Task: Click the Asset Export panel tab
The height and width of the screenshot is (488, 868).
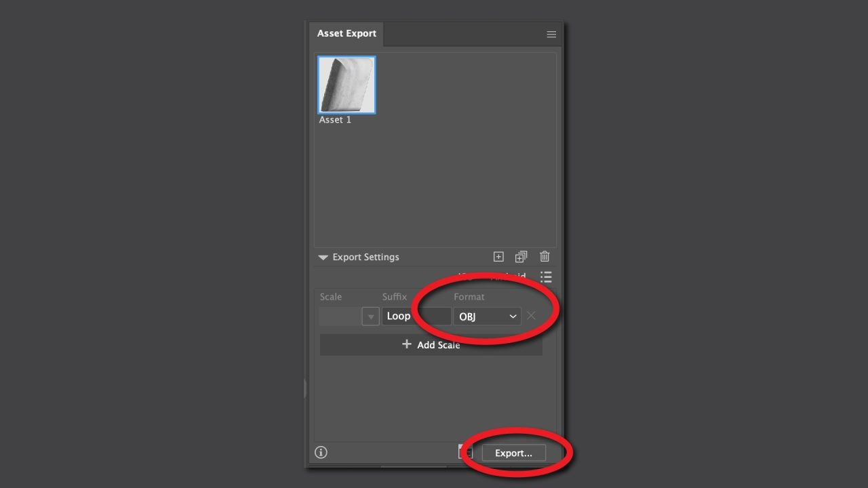Action: [x=347, y=34]
